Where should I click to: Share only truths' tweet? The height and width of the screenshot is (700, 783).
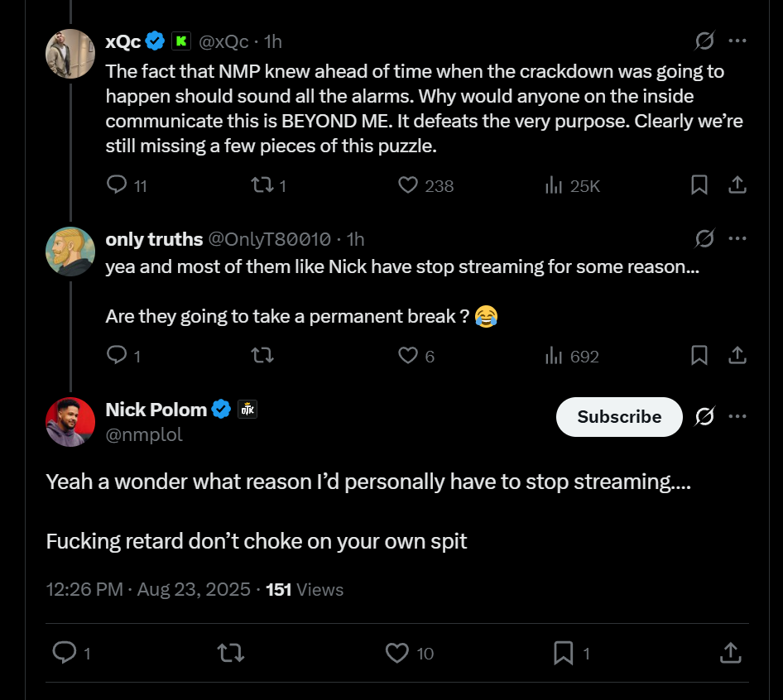[x=737, y=356]
